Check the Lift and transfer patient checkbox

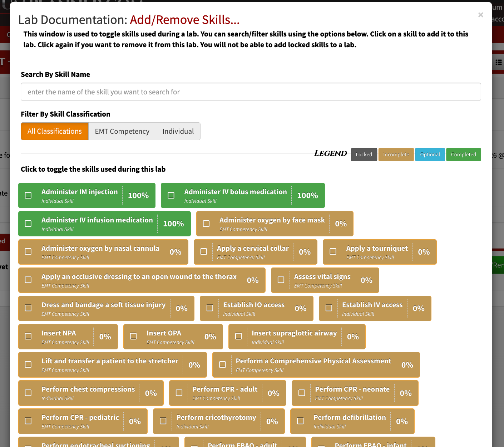[x=28, y=365]
